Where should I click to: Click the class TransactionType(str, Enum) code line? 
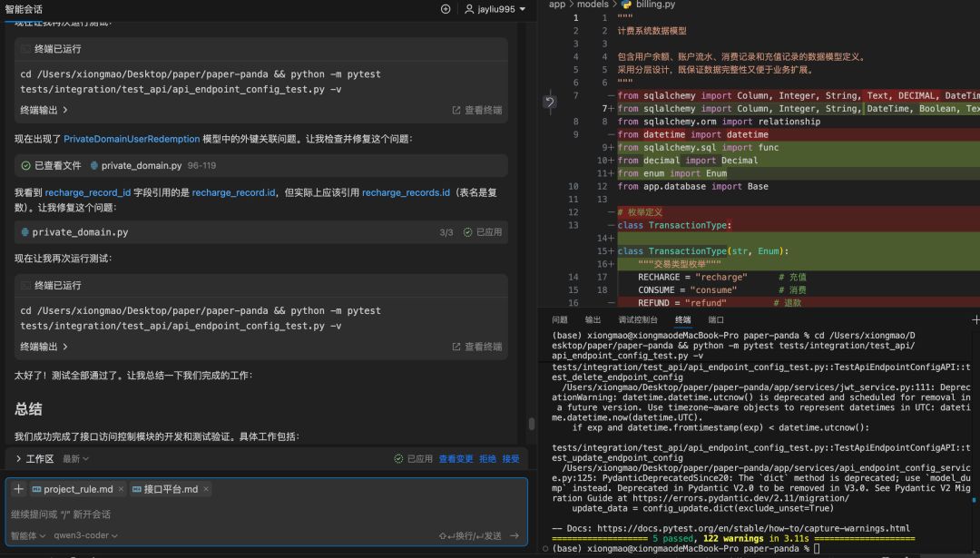coord(703,251)
